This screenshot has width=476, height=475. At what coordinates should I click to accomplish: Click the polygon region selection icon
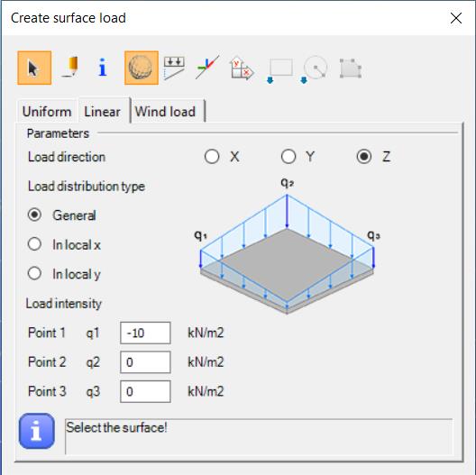pos(351,69)
